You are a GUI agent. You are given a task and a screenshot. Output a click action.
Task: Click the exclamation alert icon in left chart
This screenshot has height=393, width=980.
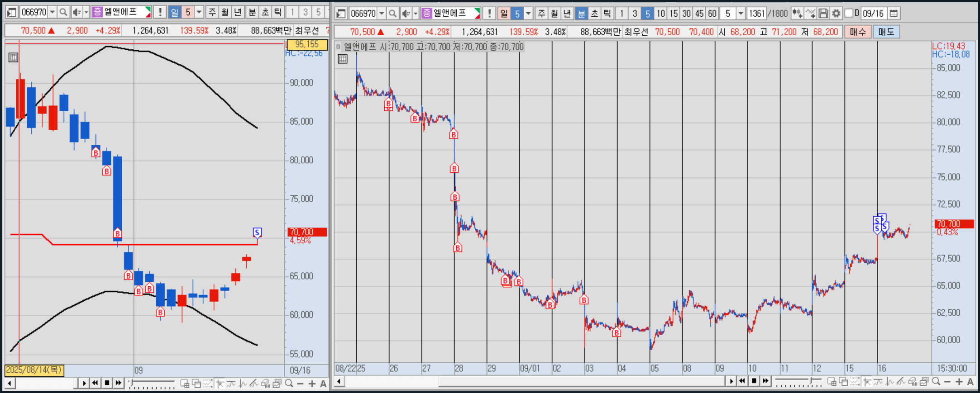coord(160,12)
